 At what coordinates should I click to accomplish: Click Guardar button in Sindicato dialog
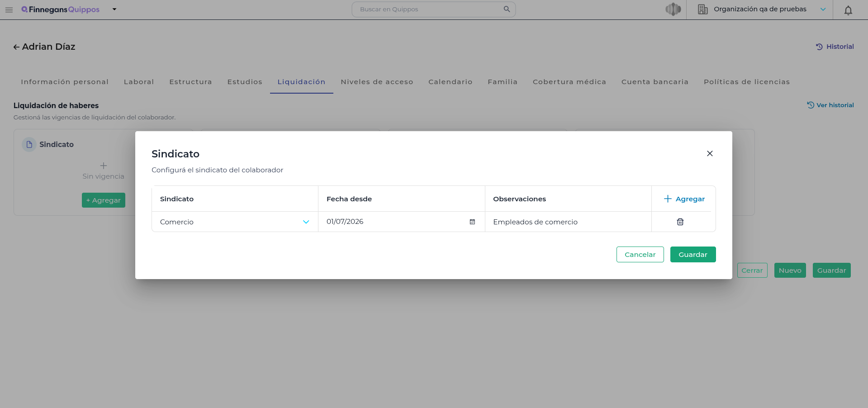pos(693,255)
